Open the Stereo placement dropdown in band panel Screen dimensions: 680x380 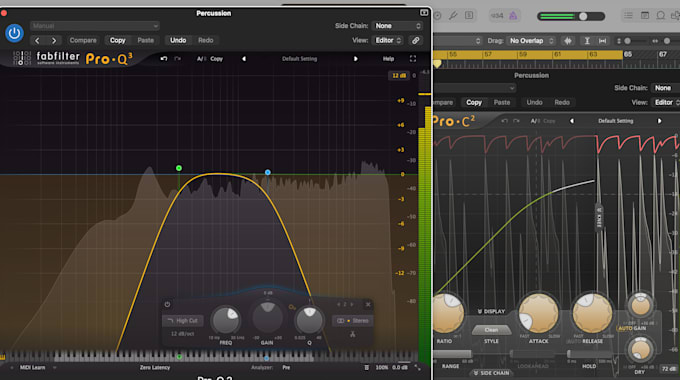pos(353,321)
